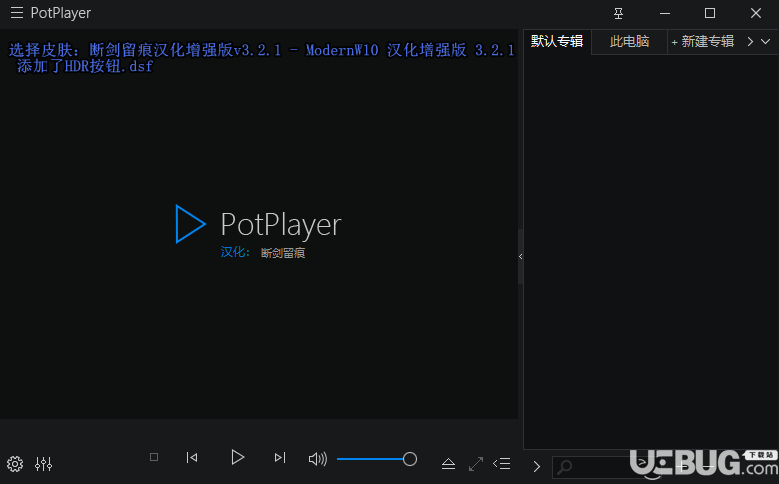Toggle fullscreen with the diagonal arrows icon
This screenshot has height=484, width=779.
click(476, 464)
